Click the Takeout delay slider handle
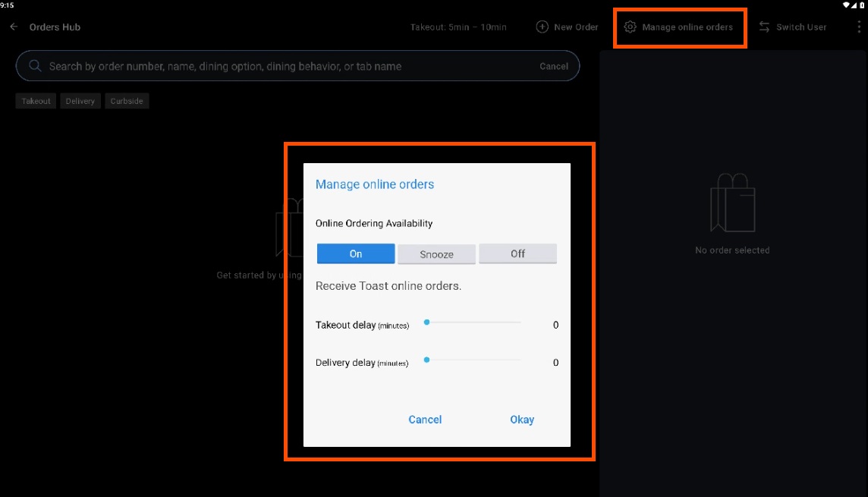This screenshot has height=497, width=868. (x=427, y=322)
